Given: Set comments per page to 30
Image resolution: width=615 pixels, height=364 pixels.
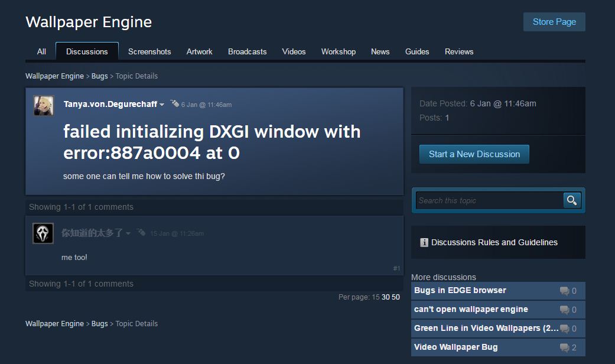Looking at the screenshot, I should point(386,297).
